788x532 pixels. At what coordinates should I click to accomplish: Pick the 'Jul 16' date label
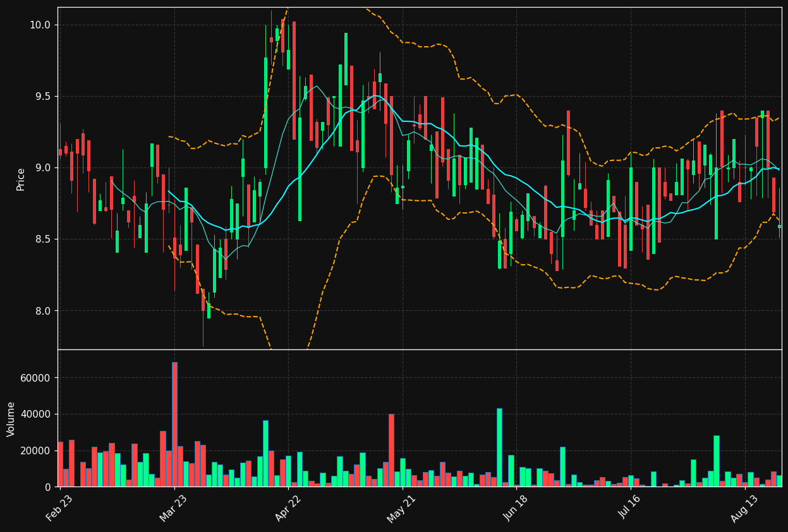click(x=630, y=508)
